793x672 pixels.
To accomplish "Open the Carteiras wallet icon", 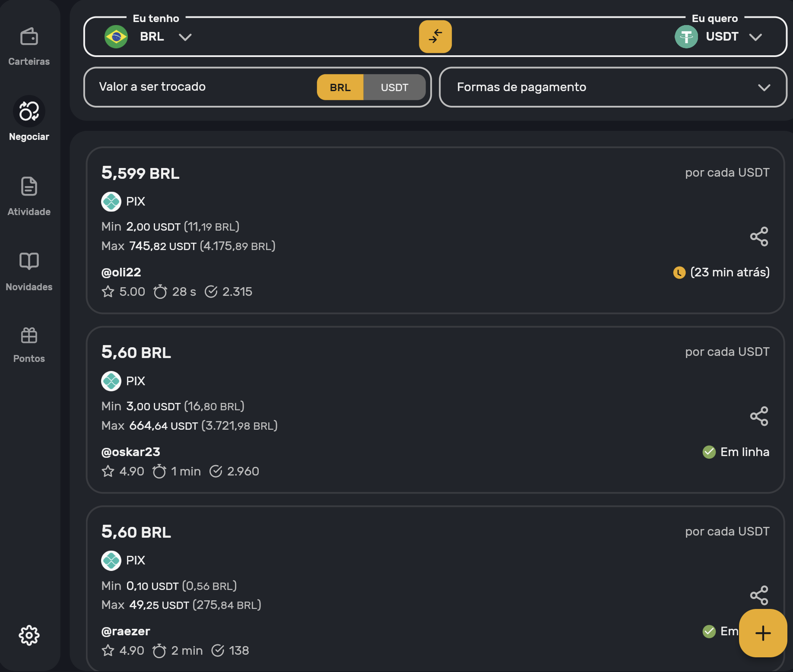I will coord(29,37).
